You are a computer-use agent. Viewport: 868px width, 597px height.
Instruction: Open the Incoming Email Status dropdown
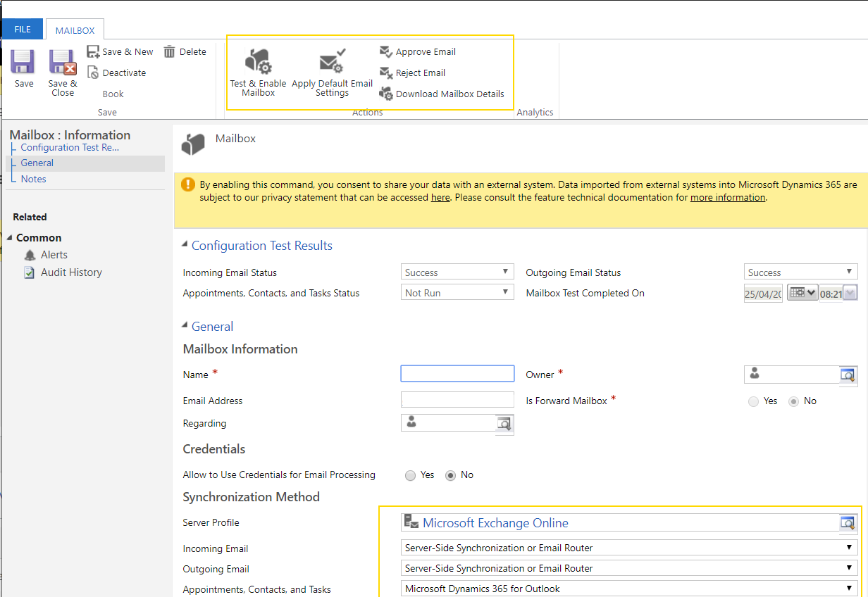tap(505, 272)
